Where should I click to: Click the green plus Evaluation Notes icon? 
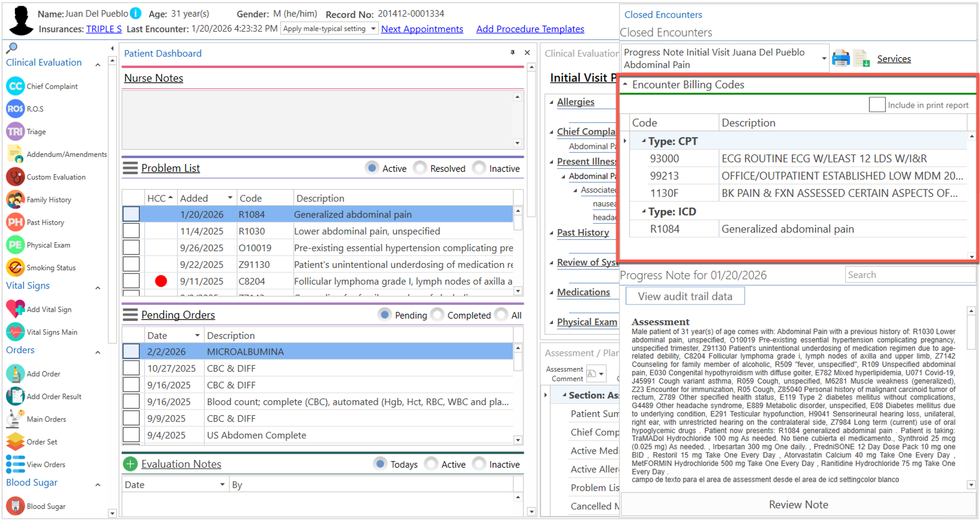130,464
